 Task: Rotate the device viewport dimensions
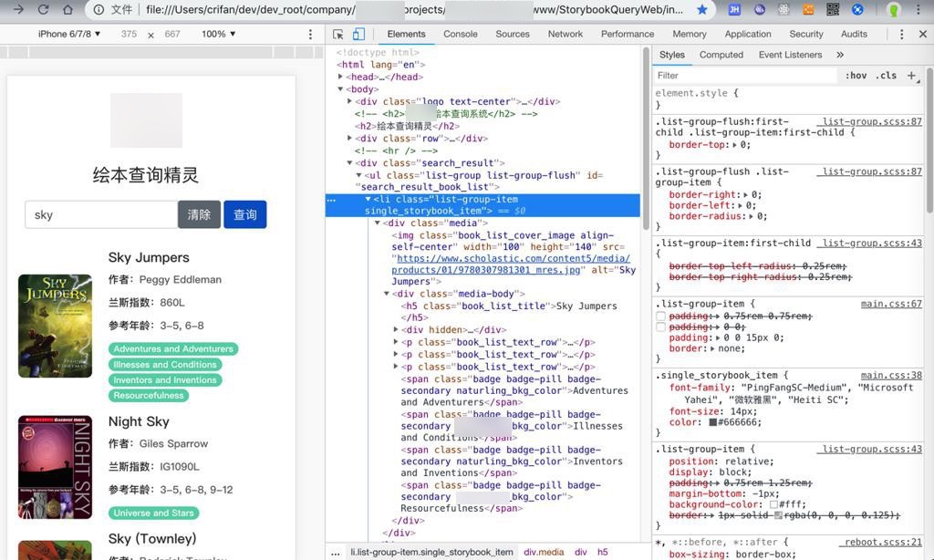(150, 36)
